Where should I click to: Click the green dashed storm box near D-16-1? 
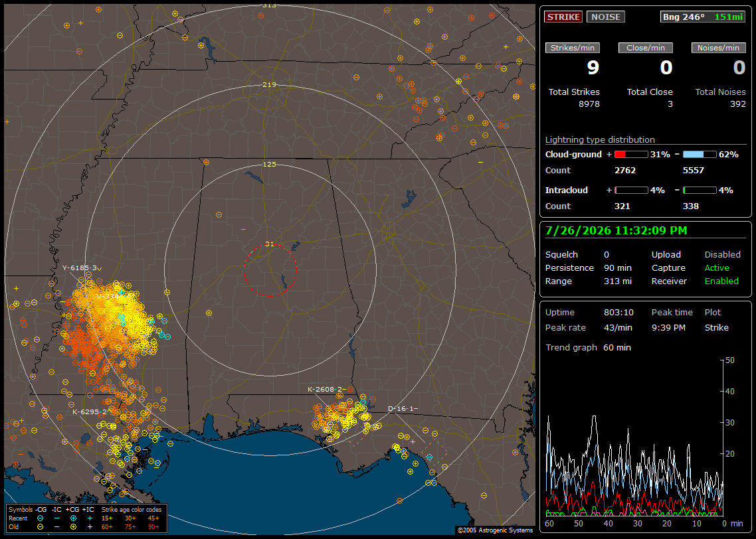pyautogui.click(x=433, y=452)
